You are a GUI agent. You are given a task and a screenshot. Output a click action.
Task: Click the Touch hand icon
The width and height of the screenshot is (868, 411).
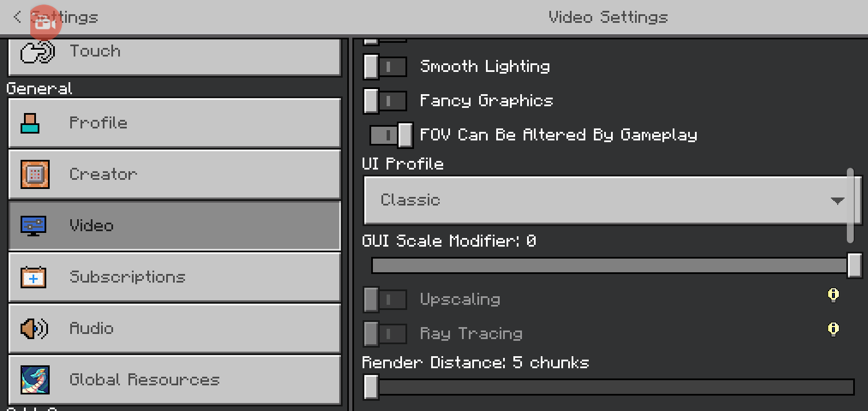click(37, 52)
